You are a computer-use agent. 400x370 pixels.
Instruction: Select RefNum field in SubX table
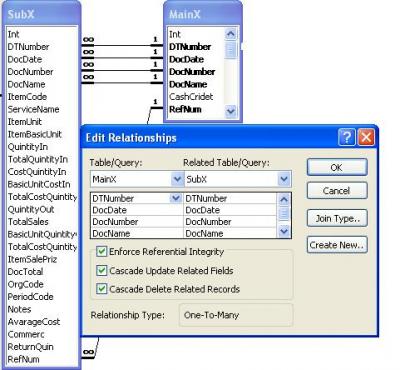pyautogui.click(x=23, y=359)
